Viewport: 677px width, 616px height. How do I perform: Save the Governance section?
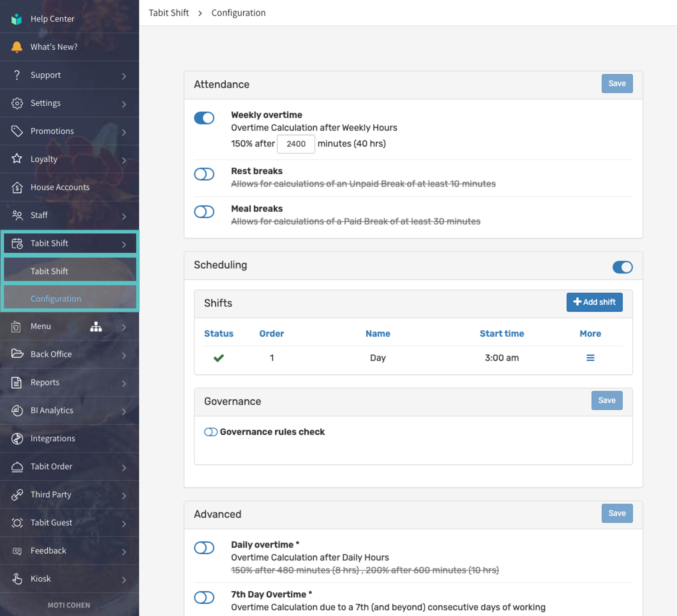pyautogui.click(x=607, y=400)
